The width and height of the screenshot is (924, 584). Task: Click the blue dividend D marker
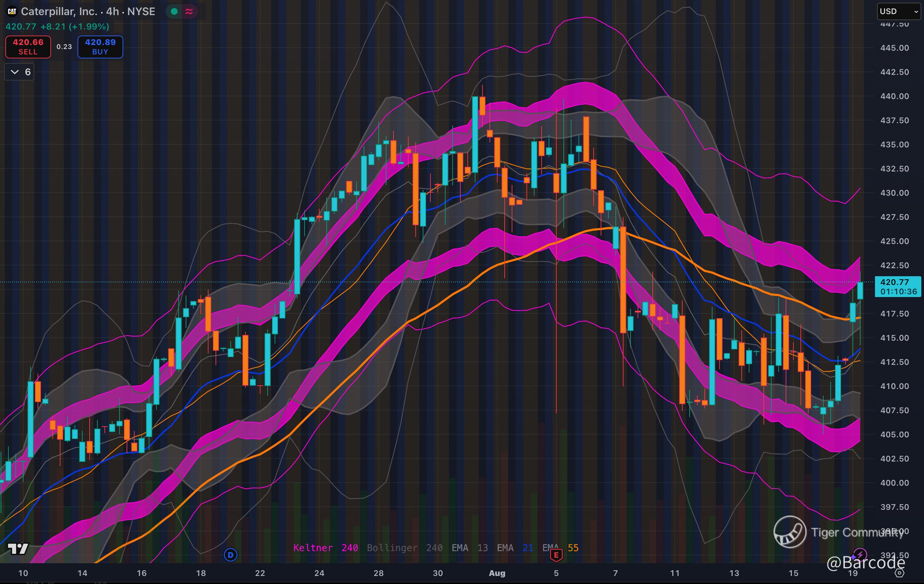[231, 554]
